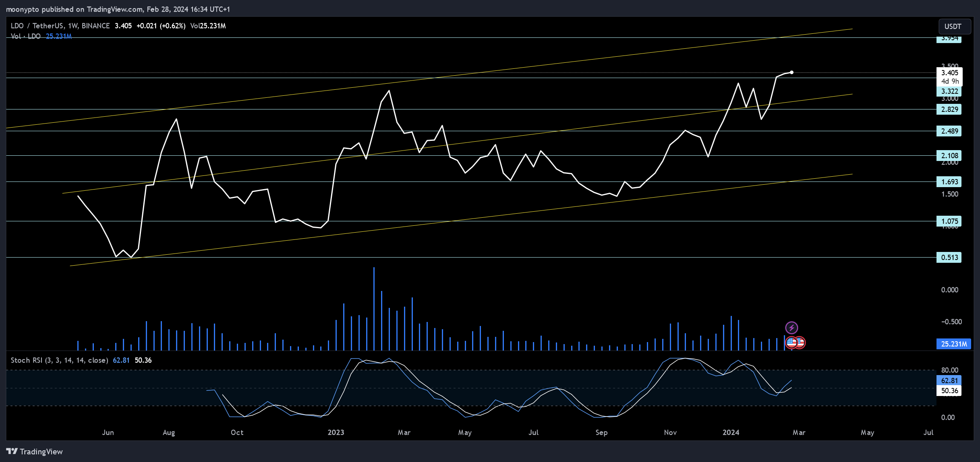Image resolution: width=980 pixels, height=462 pixels.
Task: Select the 1.075 price level label
Action: click(x=949, y=221)
